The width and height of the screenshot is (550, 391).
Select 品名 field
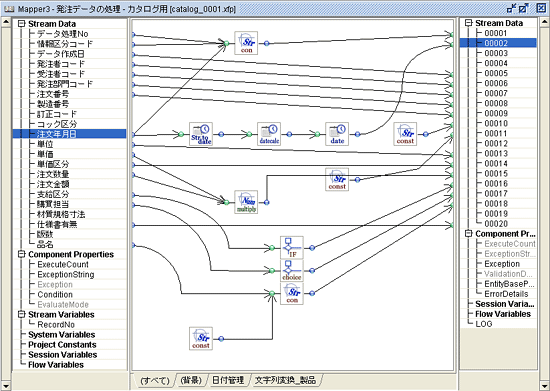[x=45, y=244]
